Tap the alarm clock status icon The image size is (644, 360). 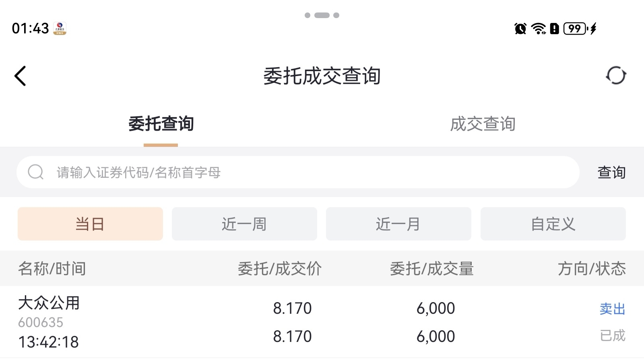520,29
